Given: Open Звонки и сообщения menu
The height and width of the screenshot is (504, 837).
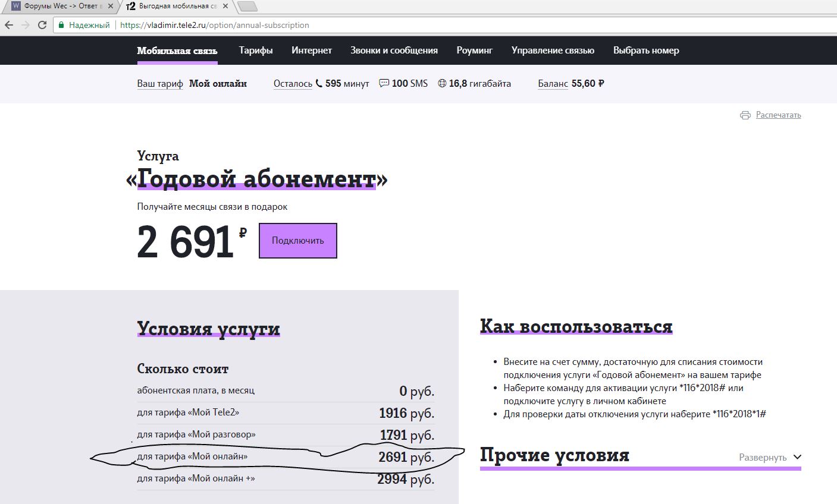Looking at the screenshot, I should (394, 51).
